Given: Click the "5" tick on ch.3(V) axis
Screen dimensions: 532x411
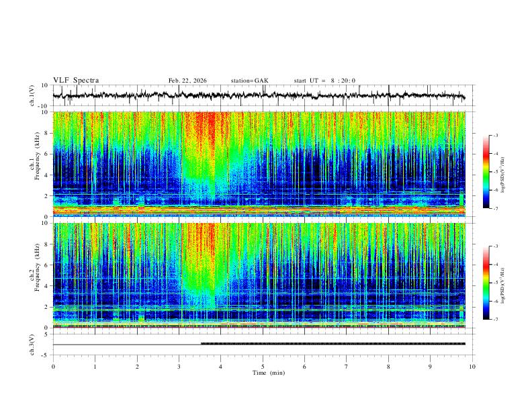Looking at the screenshot, I should point(47,334).
